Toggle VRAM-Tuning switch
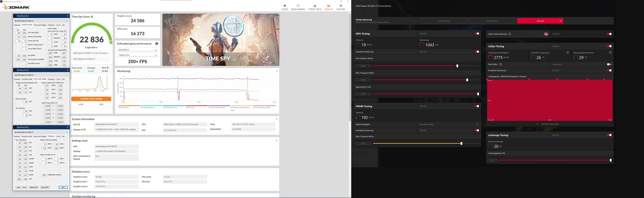 tap(477, 106)
